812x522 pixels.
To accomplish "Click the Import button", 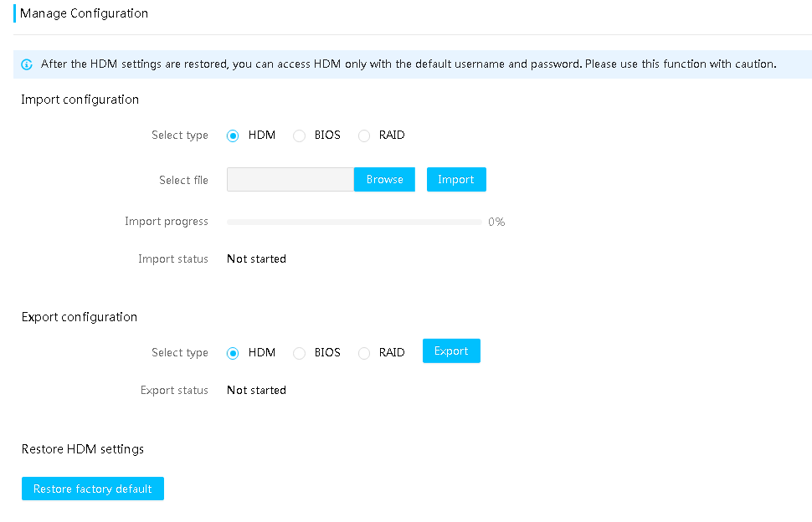I will coord(456,180).
